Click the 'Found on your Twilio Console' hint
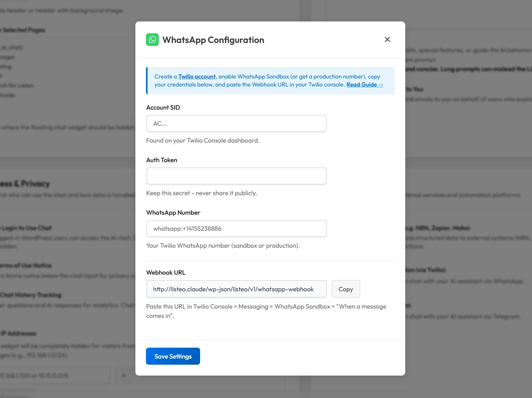This screenshot has width=532, height=398. click(203, 141)
